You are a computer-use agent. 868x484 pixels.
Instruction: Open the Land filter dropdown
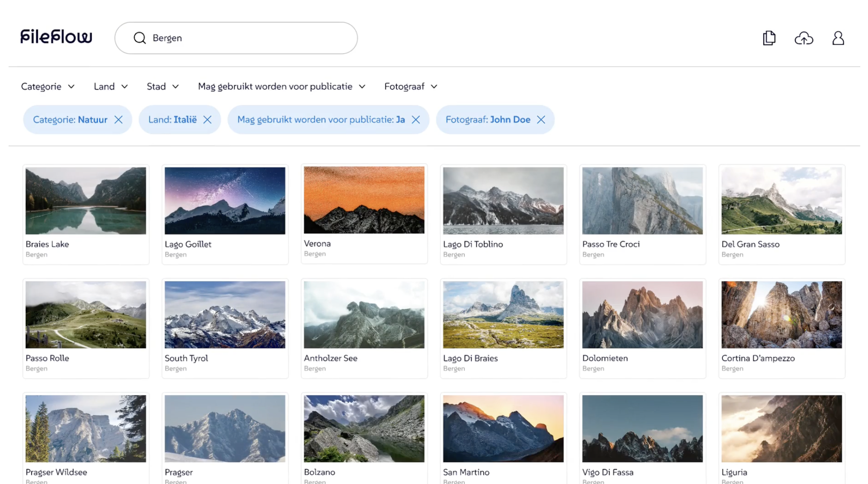110,86
